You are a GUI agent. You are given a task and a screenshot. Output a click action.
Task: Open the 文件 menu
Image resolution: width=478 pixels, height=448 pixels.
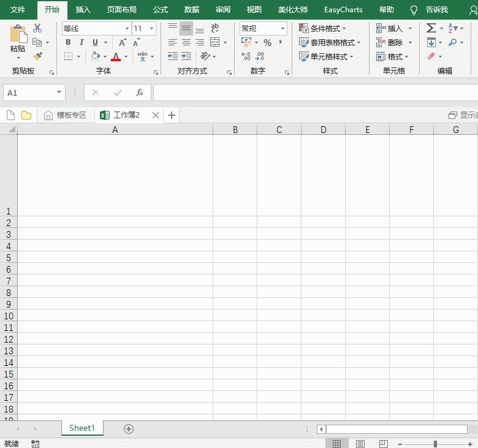tap(18, 10)
